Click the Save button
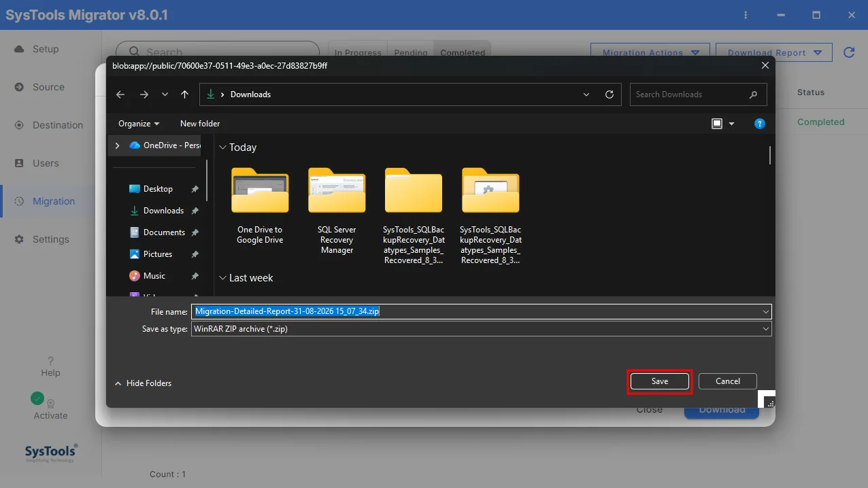868x488 pixels. click(x=660, y=381)
